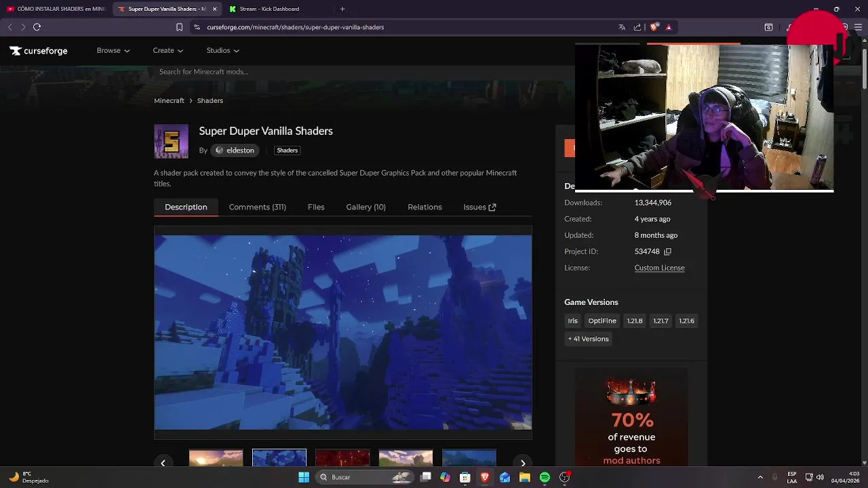The width and height of the screenshot is (868, 488).
Task: Go to next gallery thumbnails
Action: point(523,463)
